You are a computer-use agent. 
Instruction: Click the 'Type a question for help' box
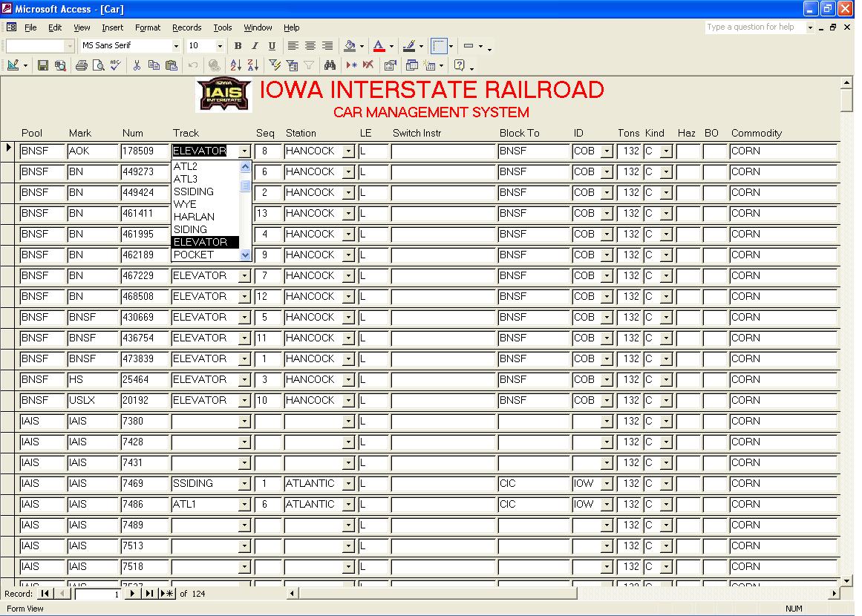755,27
